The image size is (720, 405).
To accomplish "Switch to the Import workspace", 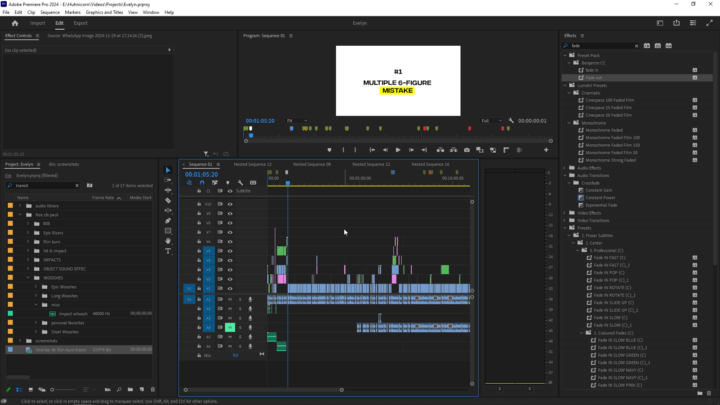I will coord(38,22).
